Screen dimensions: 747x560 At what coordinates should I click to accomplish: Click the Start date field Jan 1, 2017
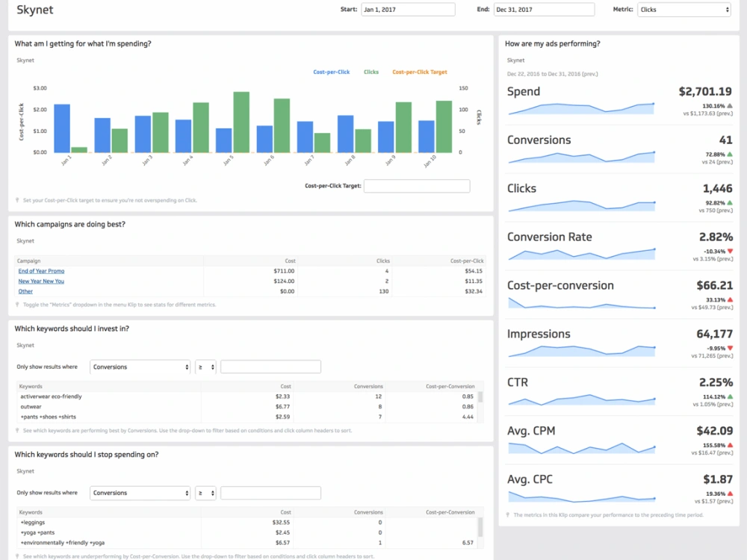[408, 10]
